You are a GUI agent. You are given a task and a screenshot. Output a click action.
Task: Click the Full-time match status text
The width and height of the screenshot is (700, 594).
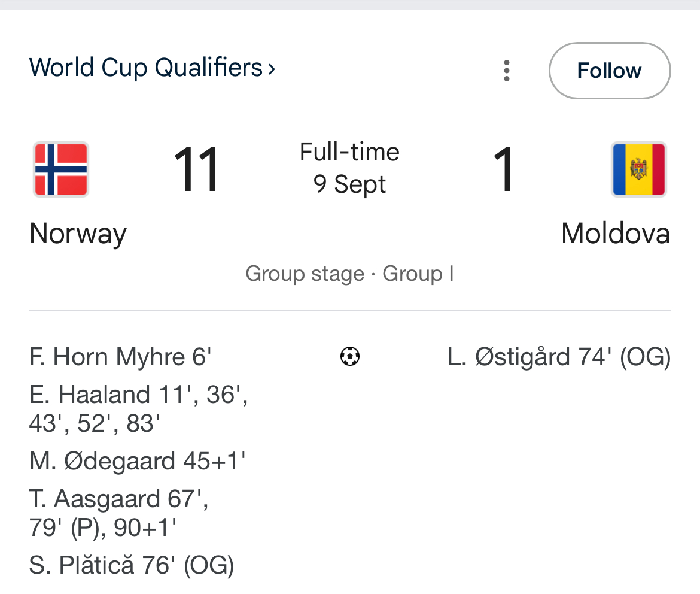349,152
